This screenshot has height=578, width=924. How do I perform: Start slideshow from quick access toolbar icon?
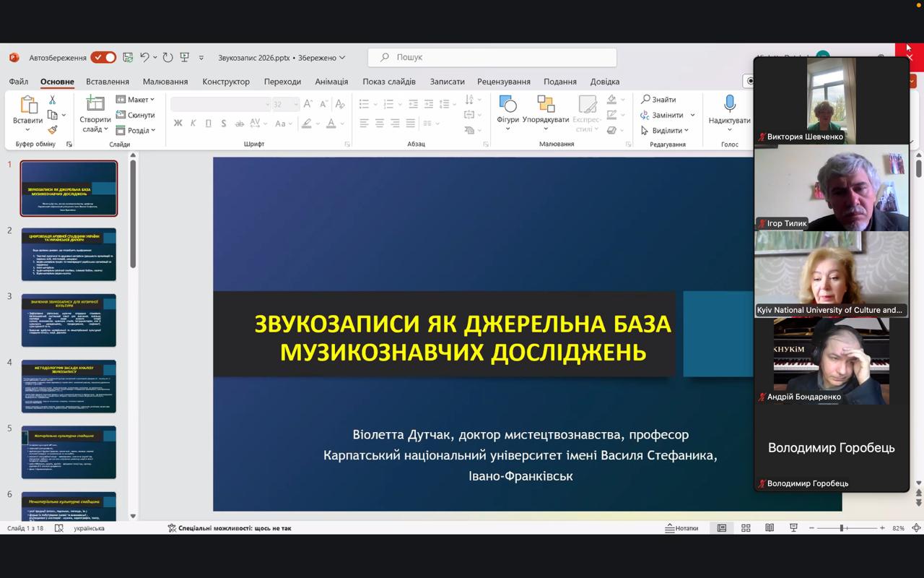[185, 57]
